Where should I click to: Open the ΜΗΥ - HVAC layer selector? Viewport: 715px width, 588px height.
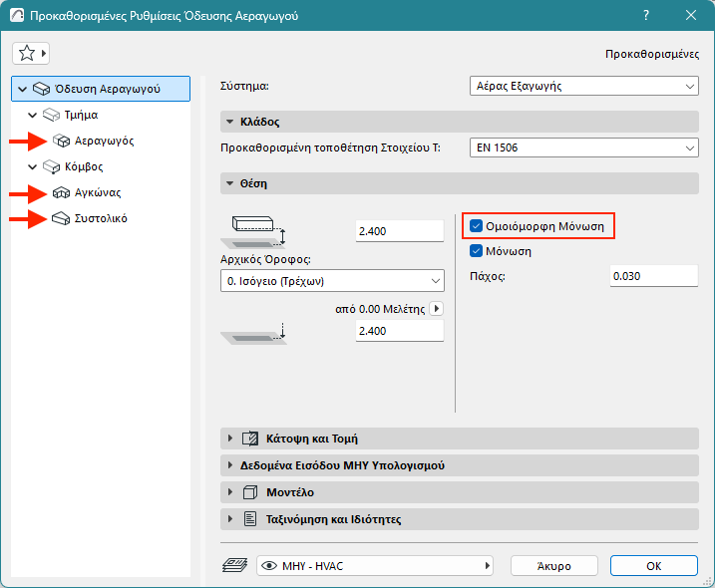pyautogui.click(x=374, y=566)
